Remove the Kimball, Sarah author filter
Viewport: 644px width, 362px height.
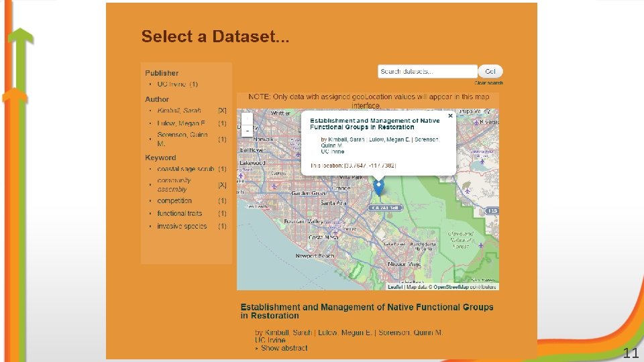tap(222, 111)
